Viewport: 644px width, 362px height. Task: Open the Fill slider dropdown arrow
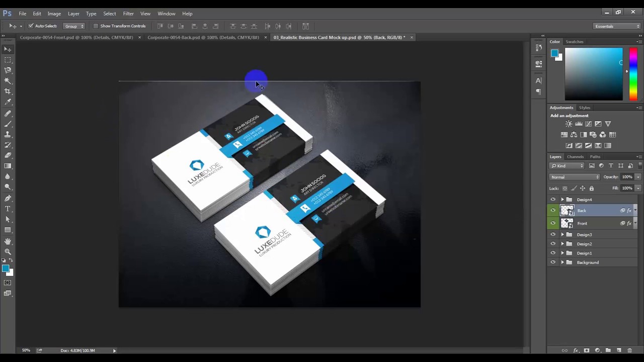638,188
